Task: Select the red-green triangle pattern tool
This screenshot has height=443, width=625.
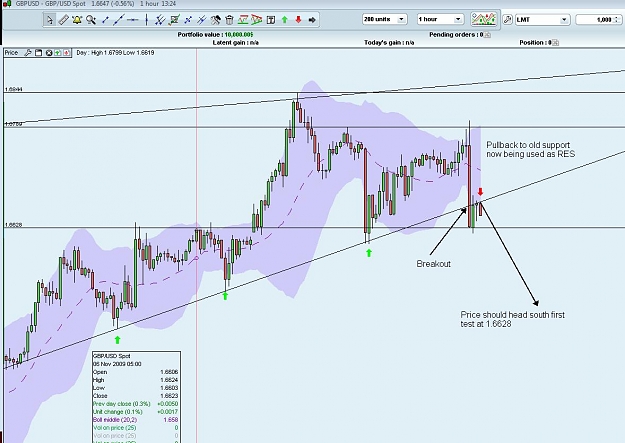Action: [x=257, y=20]
